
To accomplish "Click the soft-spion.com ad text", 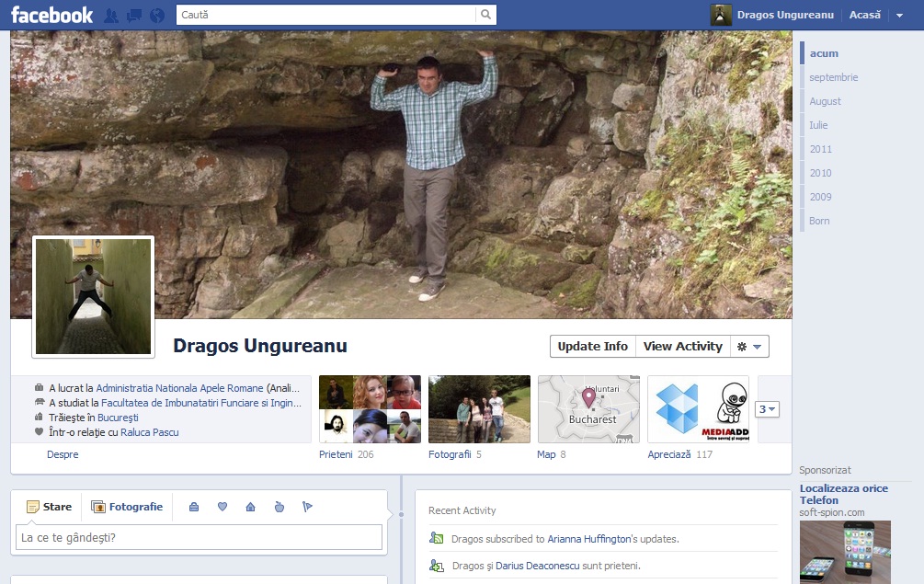I will [831, 512].
